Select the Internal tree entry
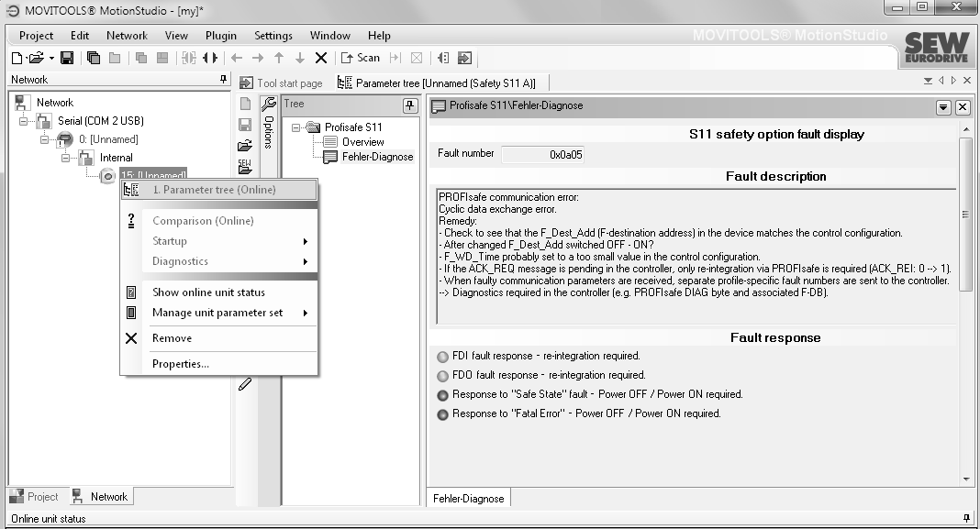This screenshot has width=980, height=529. coord(117,158)
